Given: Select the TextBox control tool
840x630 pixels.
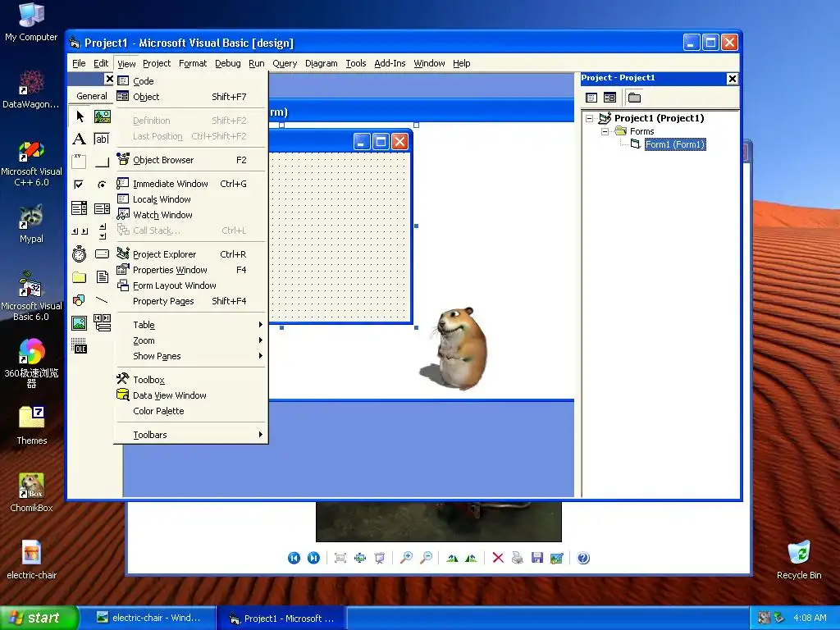Looking at the screenshot, I should 102,139.
